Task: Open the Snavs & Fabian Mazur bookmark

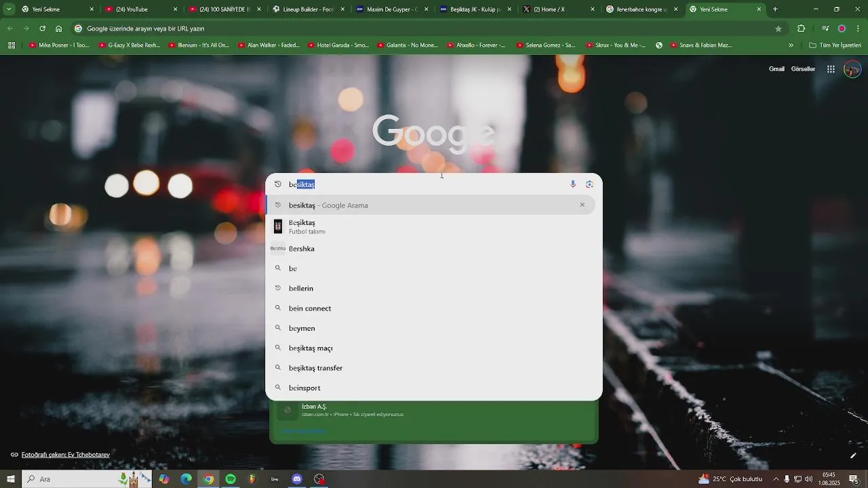Action: pos(701,45)
